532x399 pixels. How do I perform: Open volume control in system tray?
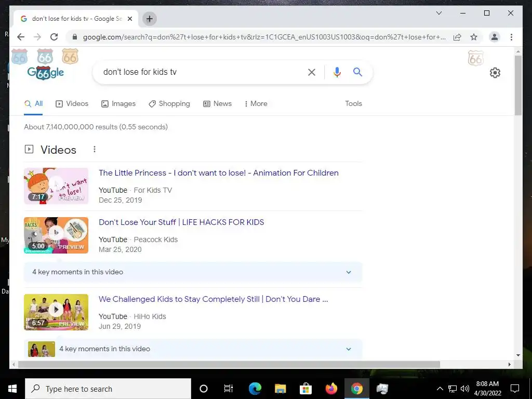click(465, 389)
